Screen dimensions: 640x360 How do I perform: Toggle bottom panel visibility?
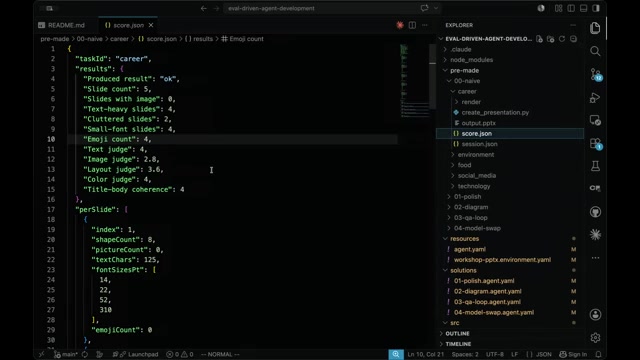pyautogui.click(x=584, y=8)
